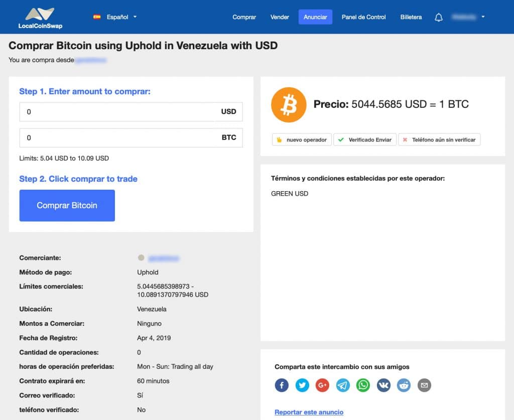Click the '60 minutos' contract expiry value
The height and width of the screenshot is (420, 514).
(153, 381)
